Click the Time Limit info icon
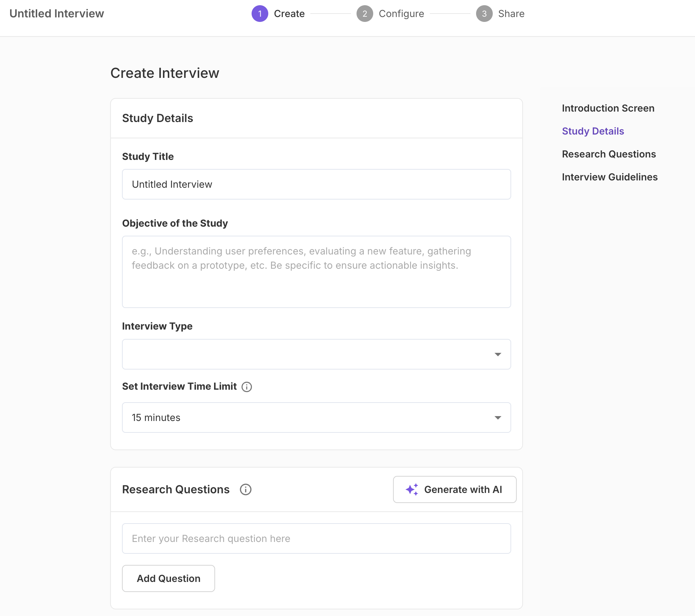Image resolution: width=695 pixels, height=616 pixels. [247, 387]
